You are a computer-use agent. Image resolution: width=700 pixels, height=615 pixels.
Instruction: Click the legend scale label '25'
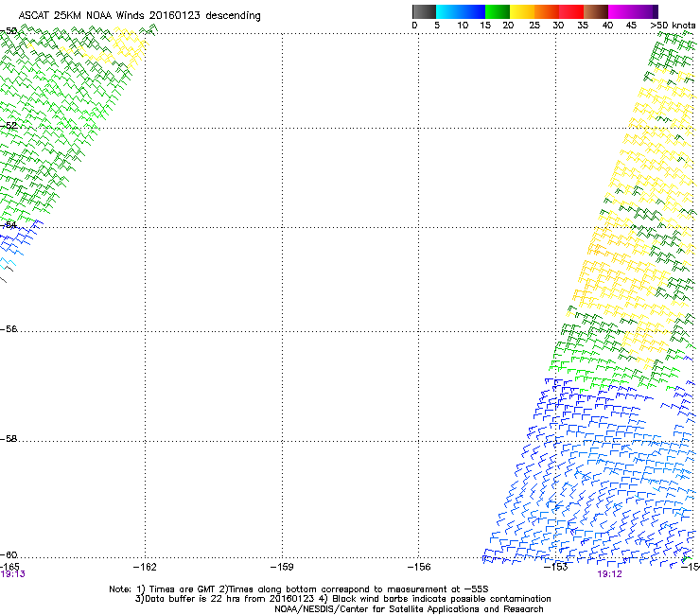(534, 26)
